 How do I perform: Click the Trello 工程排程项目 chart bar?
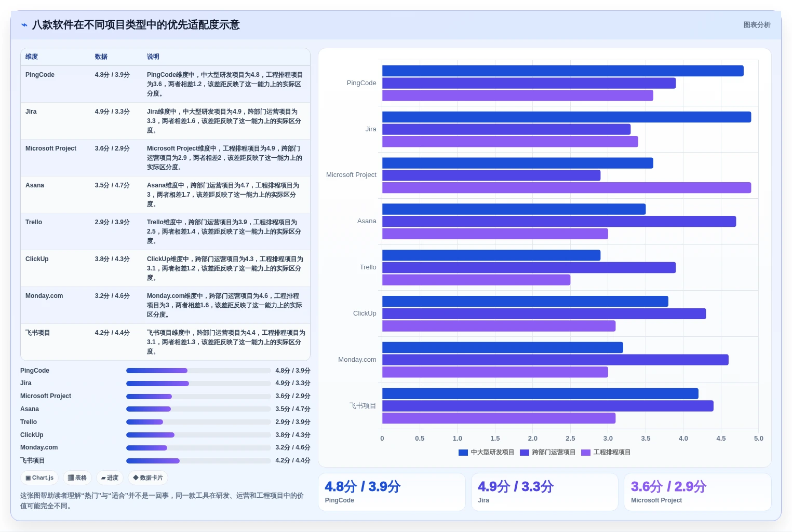[476, 280]
